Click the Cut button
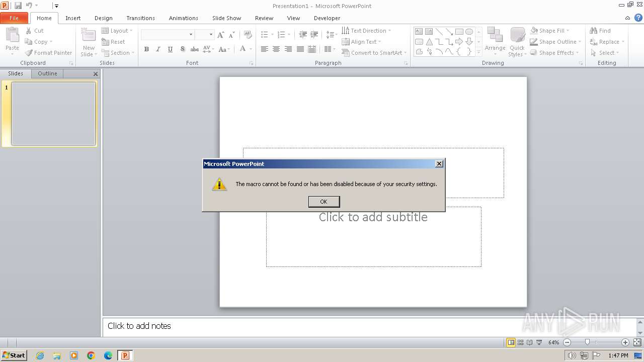The image size is (644, 362). pos(35,31)
